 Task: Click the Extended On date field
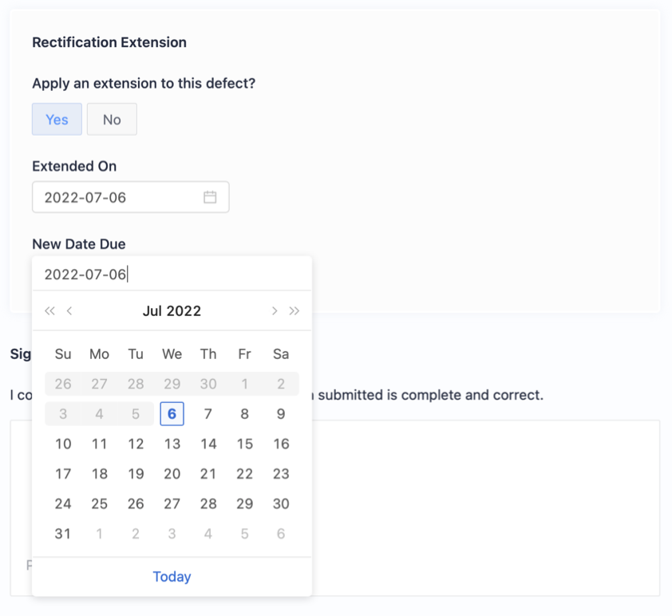(x=120, y=197)
